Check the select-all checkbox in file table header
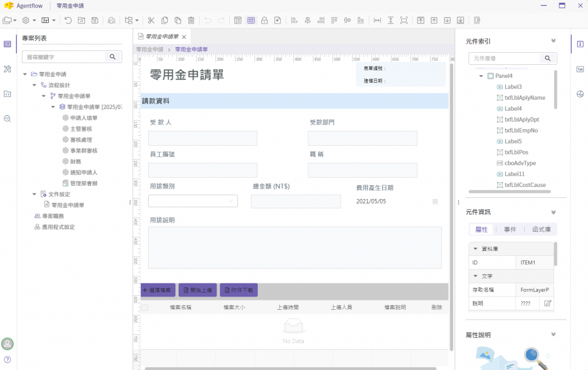The image size is (588, 370). click(x=145, y=307)
